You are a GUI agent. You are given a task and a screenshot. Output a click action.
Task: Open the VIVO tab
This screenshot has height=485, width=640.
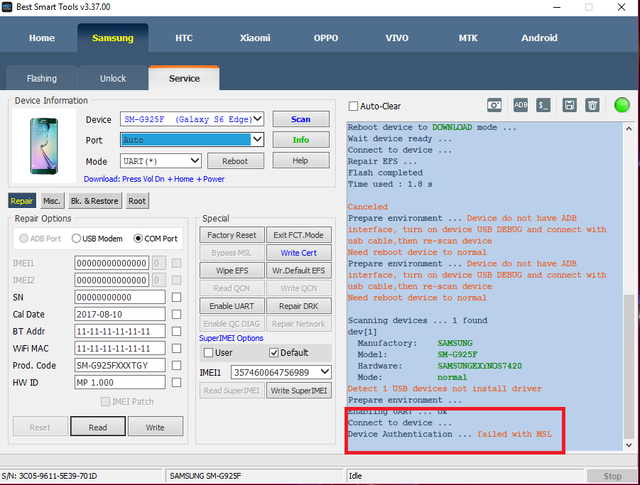[397, 38]
